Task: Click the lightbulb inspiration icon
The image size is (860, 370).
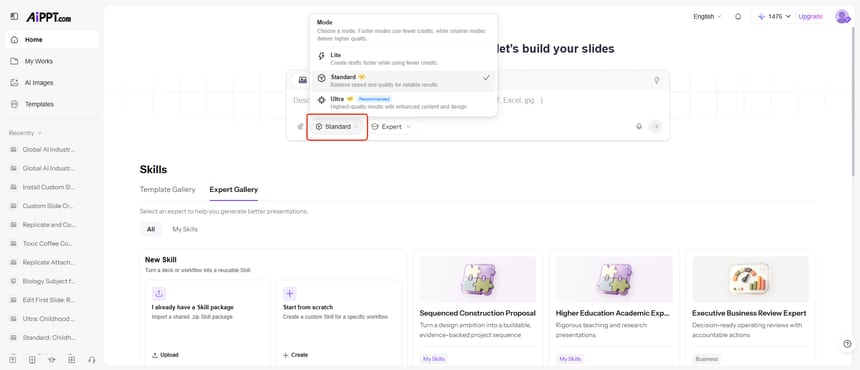Action: coord(657,80)
